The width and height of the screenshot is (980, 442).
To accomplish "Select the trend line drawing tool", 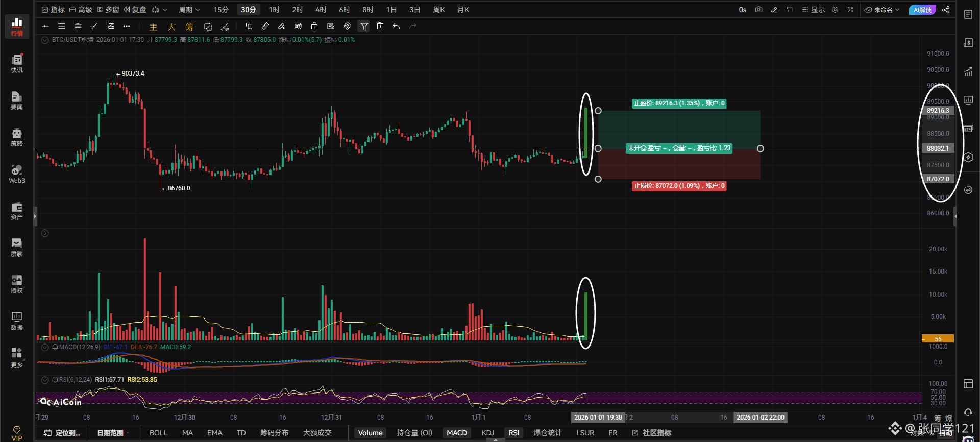I will tap(94, 26).
